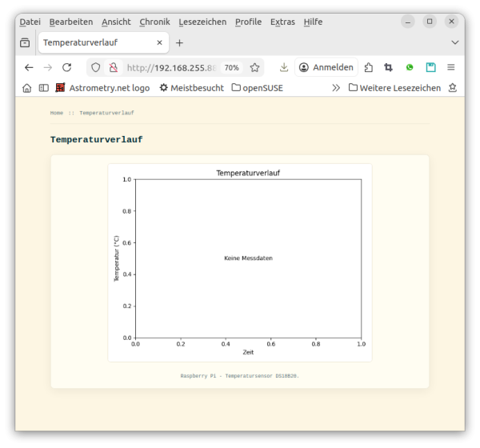Click the screenshot crop tool icon
This screenshot has height=448, width=480.
pos(389,68)
